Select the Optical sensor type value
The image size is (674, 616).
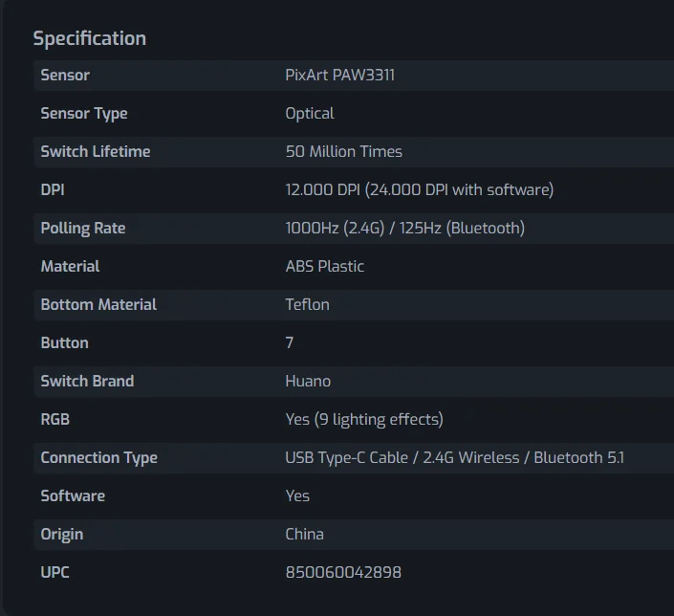[310, 113]
